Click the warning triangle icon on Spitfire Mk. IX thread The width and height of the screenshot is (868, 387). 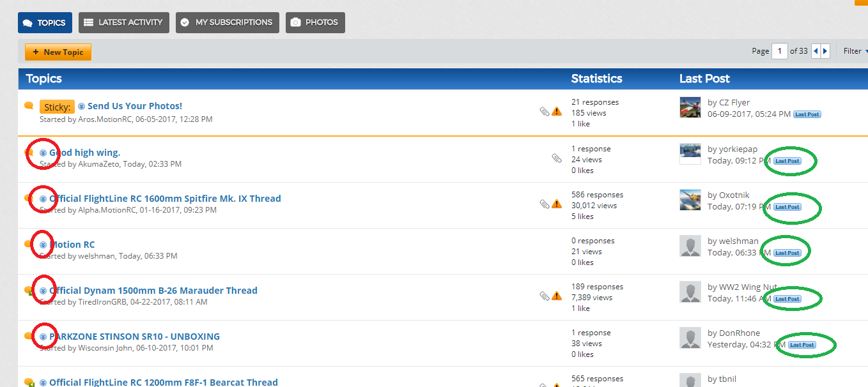pyautogui.click(x=557, y=204)
